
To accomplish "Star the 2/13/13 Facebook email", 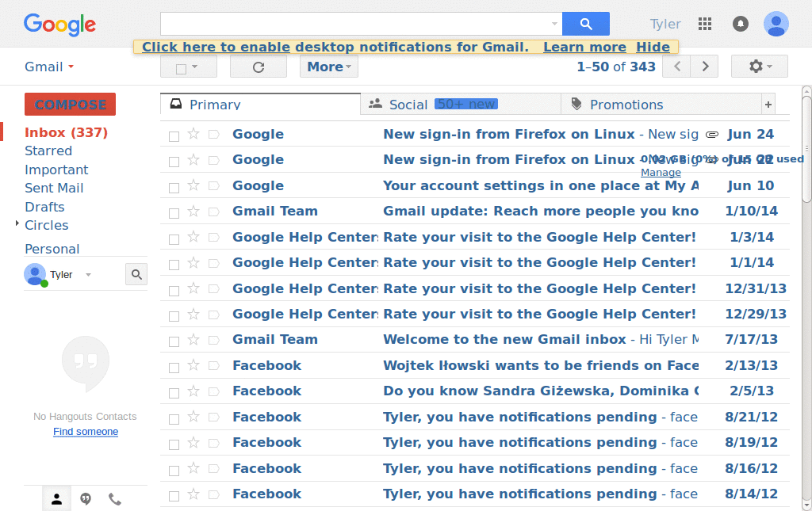I will point(193,365).
